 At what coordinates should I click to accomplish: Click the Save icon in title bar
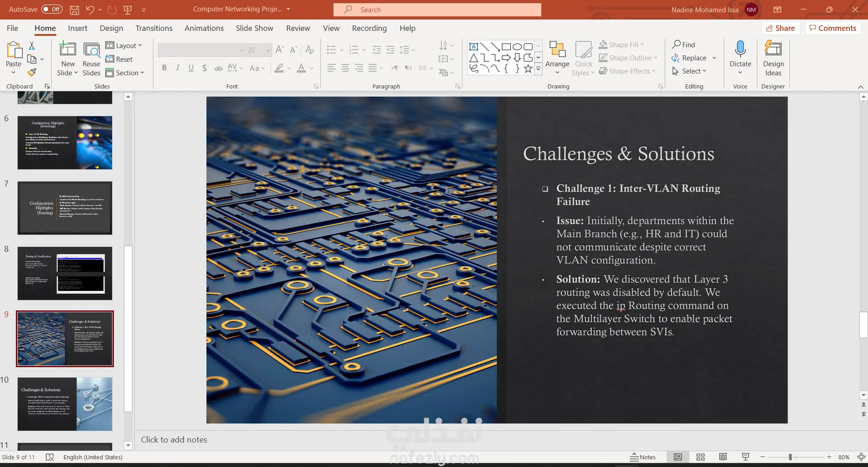74,10
